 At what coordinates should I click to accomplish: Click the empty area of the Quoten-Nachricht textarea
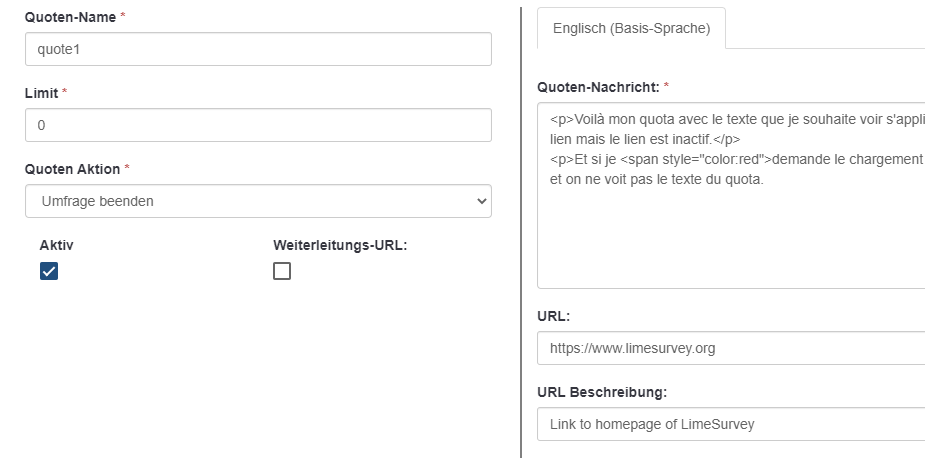tap(730, 240)
